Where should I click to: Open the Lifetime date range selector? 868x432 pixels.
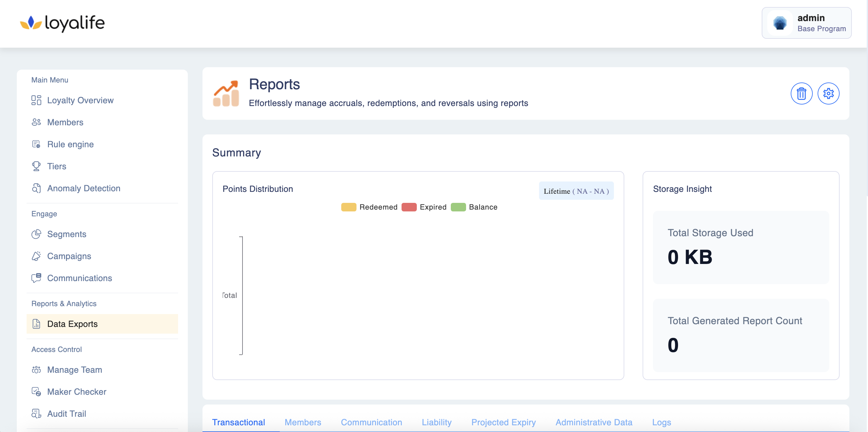576,191
